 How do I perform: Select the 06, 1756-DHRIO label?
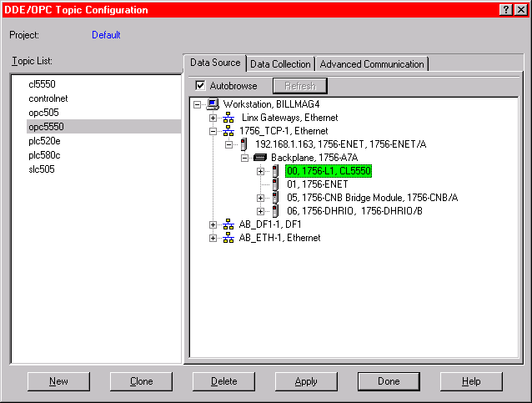coord(354,211)
